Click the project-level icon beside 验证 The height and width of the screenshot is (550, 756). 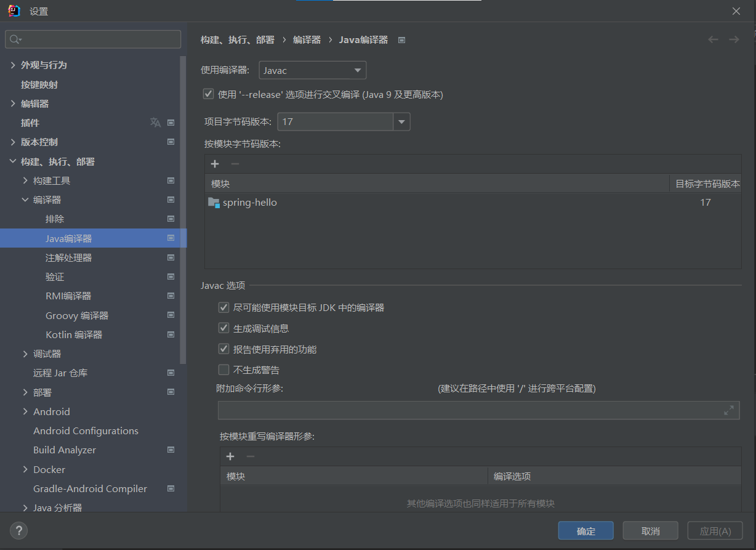click(171, 277)
